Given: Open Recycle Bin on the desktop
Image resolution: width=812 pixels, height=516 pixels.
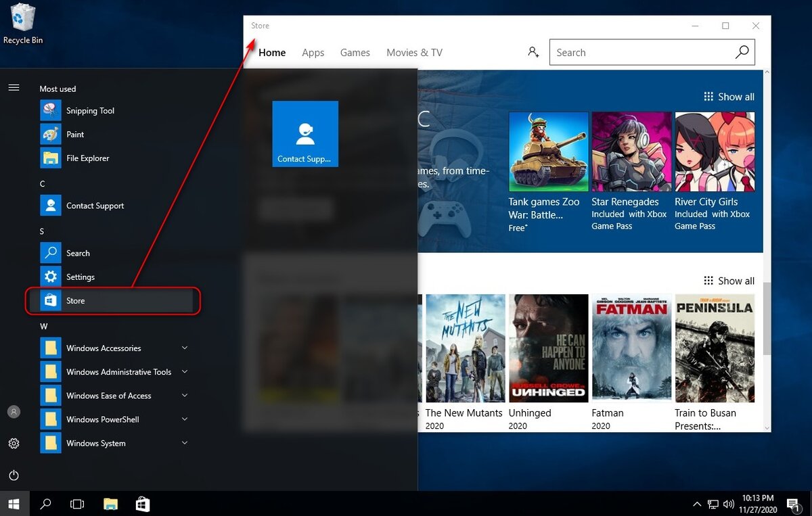Looking at the screenshot, I should 22,24.
